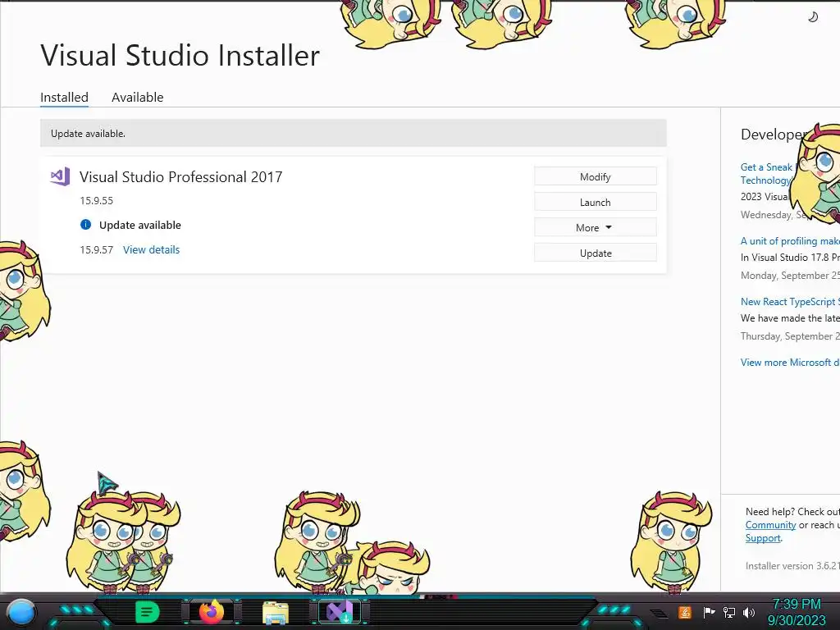Open the View details link
The height and width of the screenshot is (630, 840).
tap(151, 249)
